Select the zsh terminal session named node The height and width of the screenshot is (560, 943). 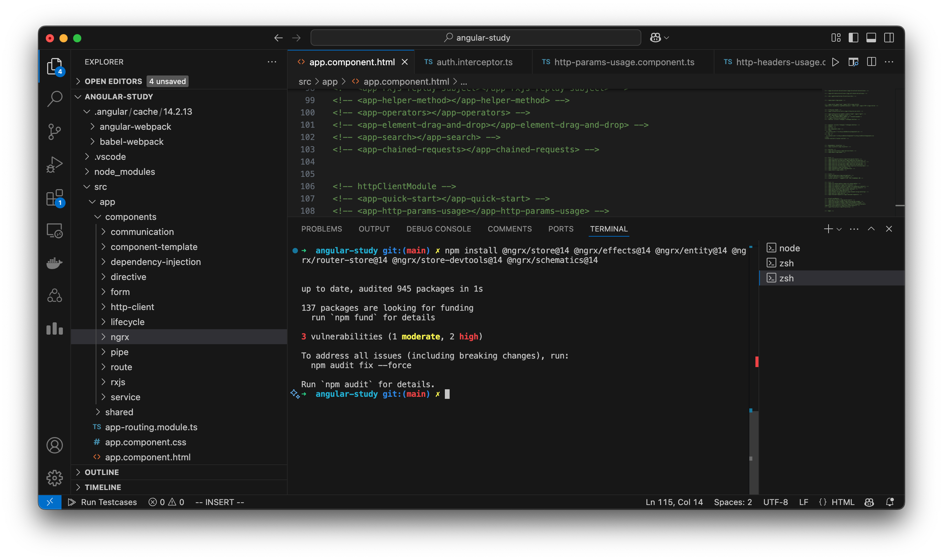(789, 248)
